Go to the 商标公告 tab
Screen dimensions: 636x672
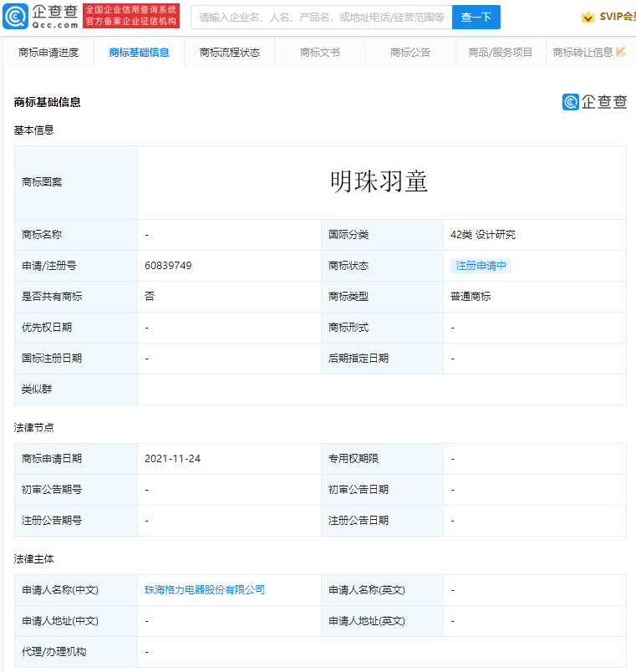(410, 53)
